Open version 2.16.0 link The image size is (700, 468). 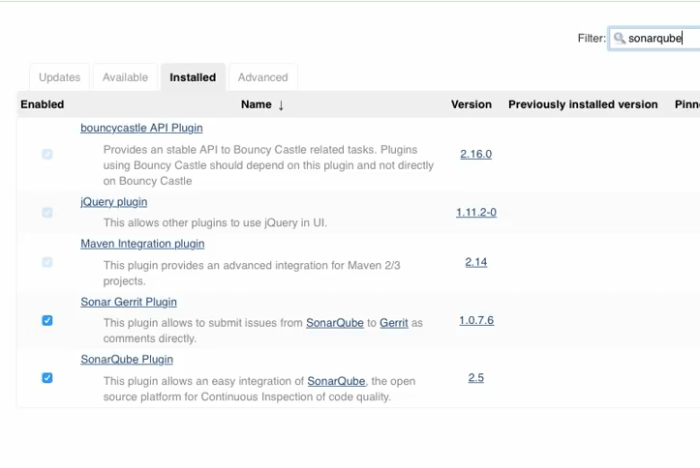(476, 154)
